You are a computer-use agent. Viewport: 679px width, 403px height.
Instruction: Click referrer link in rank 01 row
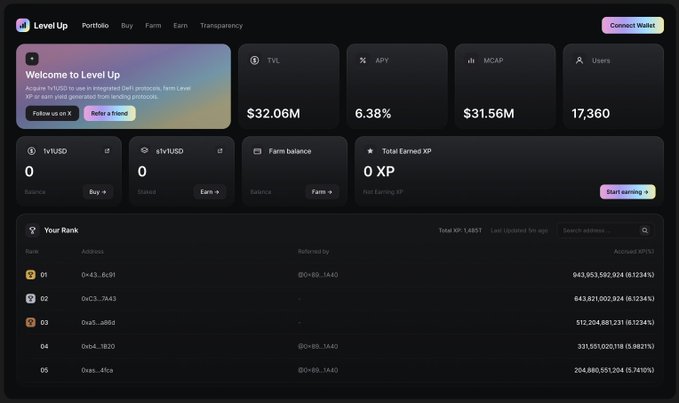pyautogui.click(x=318, y=275)
